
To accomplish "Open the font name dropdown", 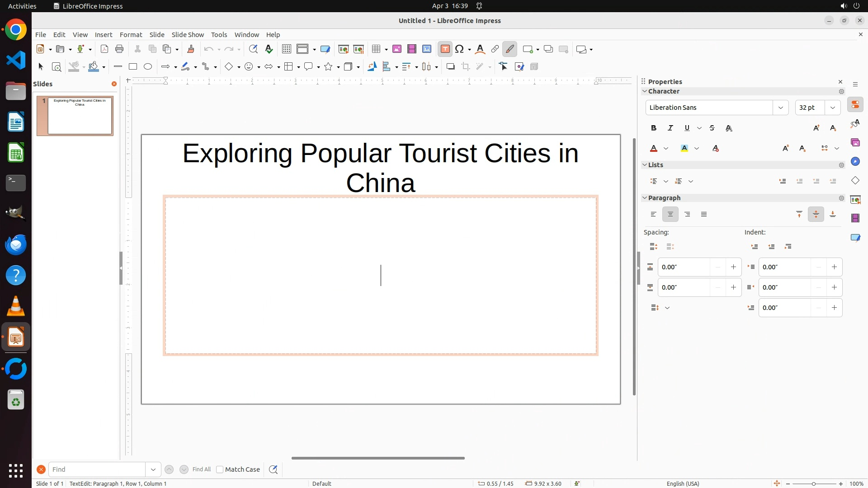I will (780, 108).
